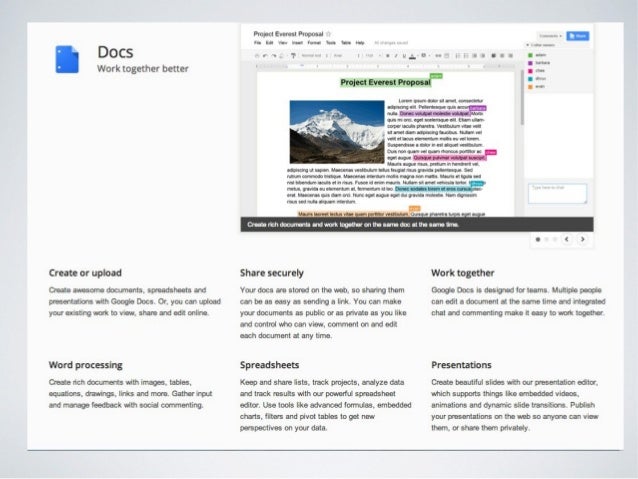Viewport: 638px width, 479px height.
Task: Open the Tools menu
Action: coord(331,43)
